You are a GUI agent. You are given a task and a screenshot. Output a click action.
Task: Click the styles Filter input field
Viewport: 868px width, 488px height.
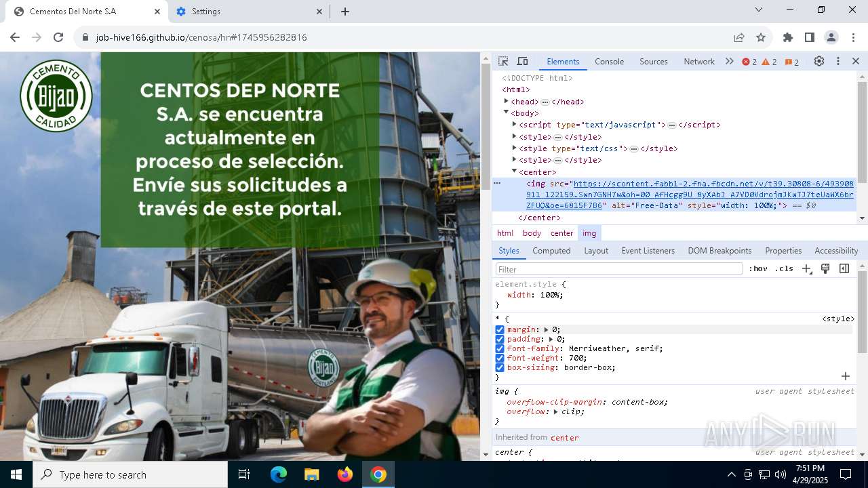coord(619,269)
